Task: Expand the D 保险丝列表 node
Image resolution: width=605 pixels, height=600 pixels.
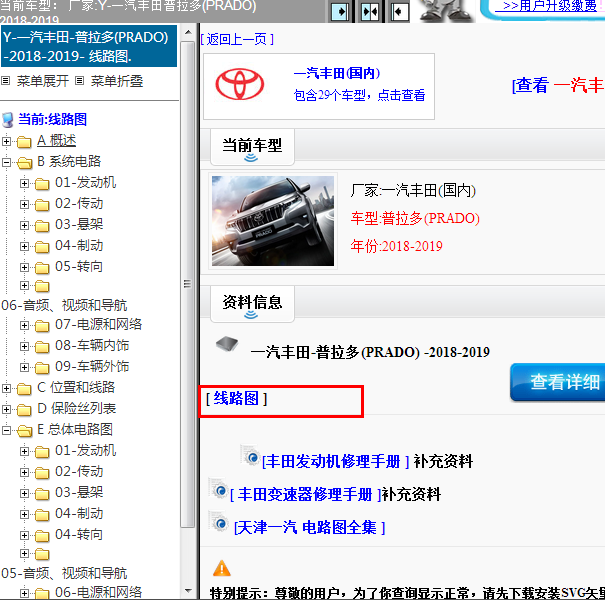Action: (6, 409)
